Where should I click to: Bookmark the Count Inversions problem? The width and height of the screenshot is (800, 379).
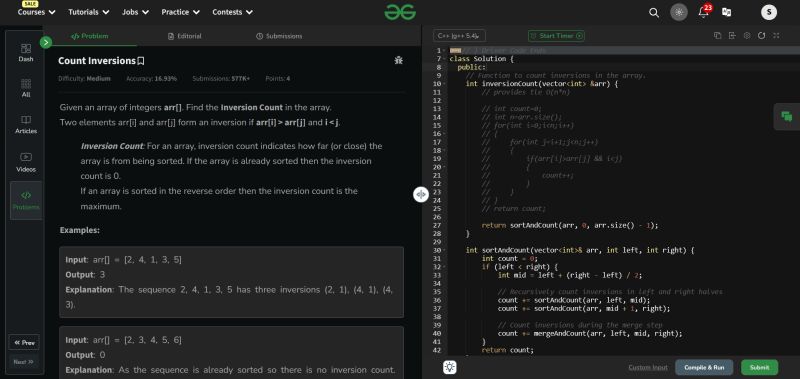[141, 61]
